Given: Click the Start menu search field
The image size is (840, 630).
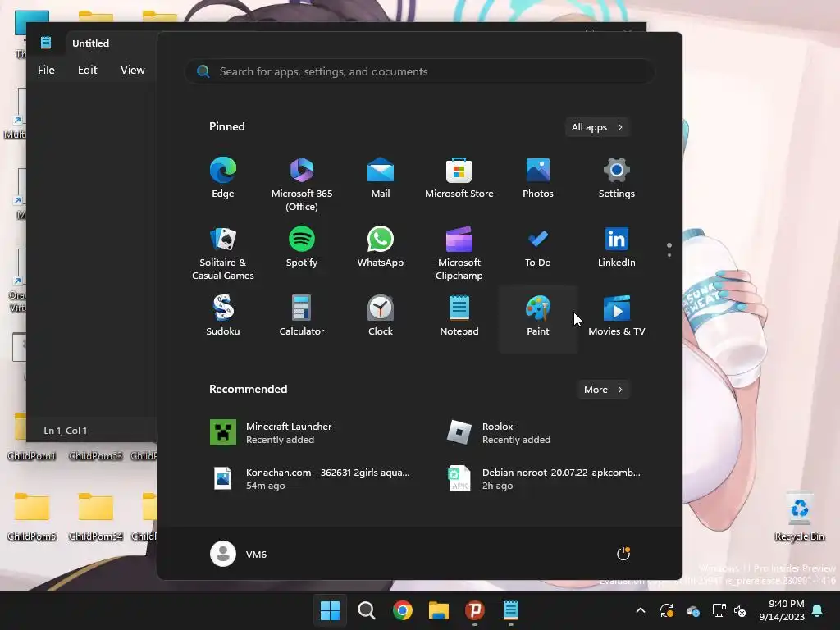Looking at the screenshot, I should pyautogui.click(x=420, y=71).
